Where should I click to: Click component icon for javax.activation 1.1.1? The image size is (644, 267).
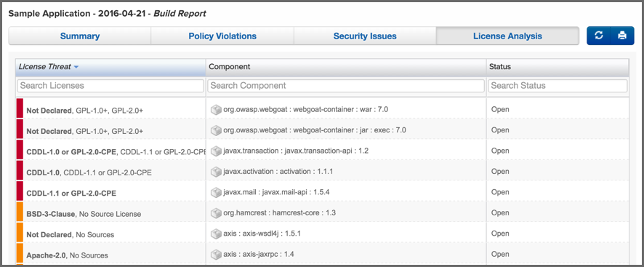click(216, 171)
